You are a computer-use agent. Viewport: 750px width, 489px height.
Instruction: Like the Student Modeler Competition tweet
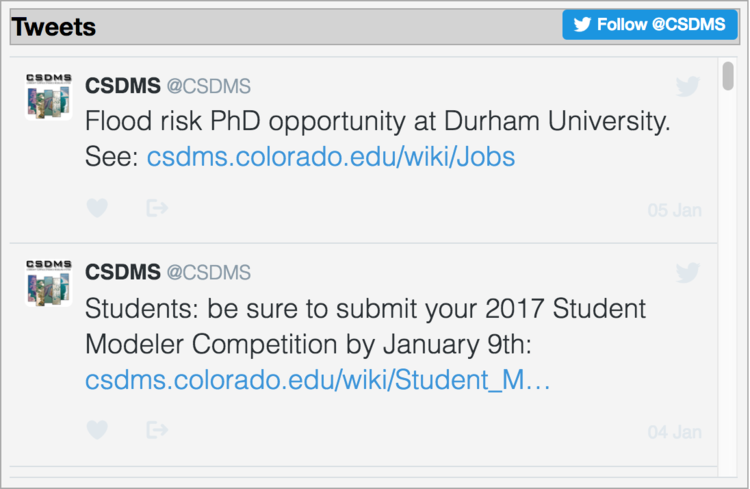coord(96,430)
